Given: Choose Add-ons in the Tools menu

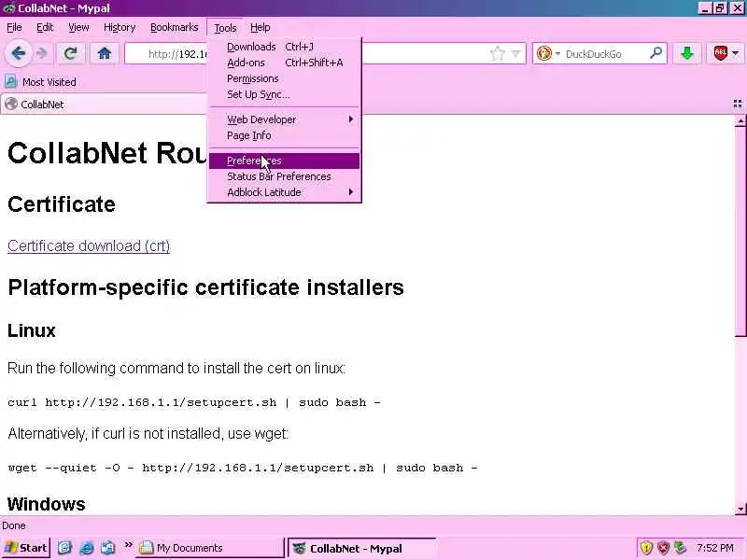Looking at the screenshot, I should click(285, 63).
